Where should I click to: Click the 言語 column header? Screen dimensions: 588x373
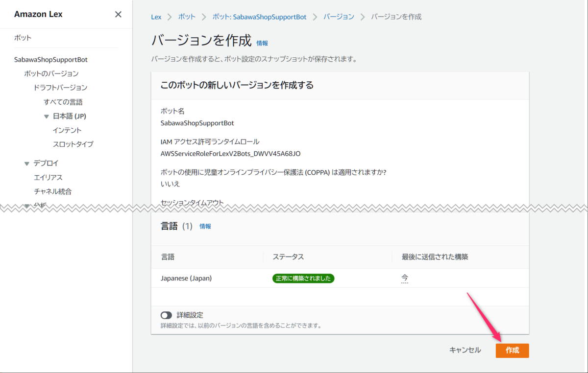pos(168,256)
